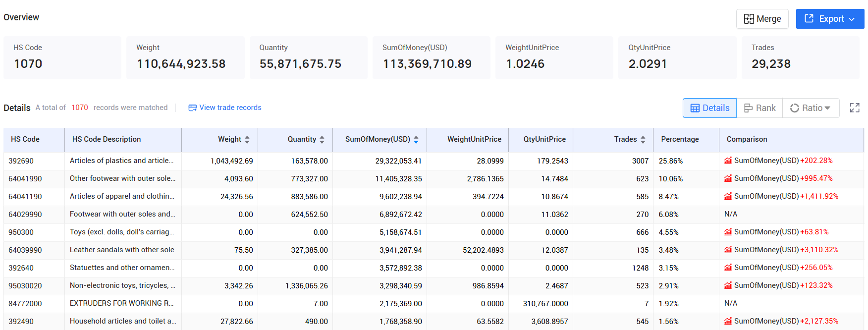Click comparison chart icon for 392640
The width and height of the screenshot is (868, 330).
click(728, 268)
